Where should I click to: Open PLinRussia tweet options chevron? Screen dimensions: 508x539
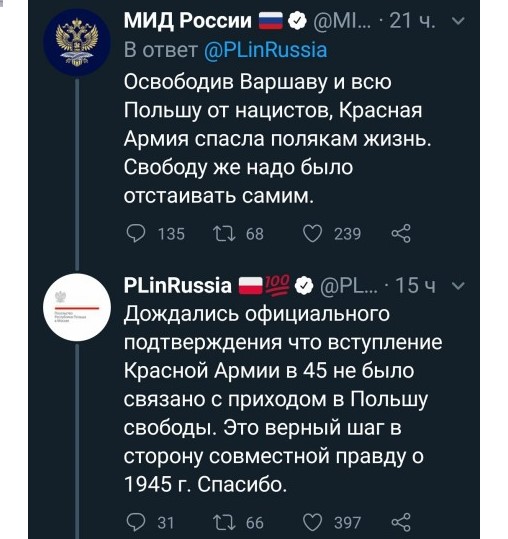point(459,285)
